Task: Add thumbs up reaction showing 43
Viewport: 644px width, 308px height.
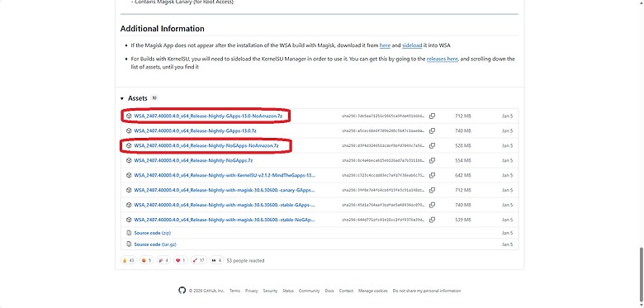Action: [x=129, y=260]
